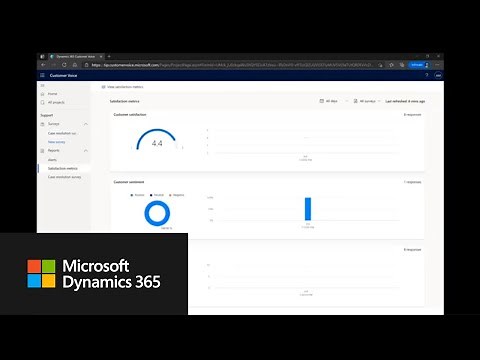Screen dimensions: 480x360
Task: Click the Support project heading in the sidebar
Action: pyautogui.click(x=47, y=115)
